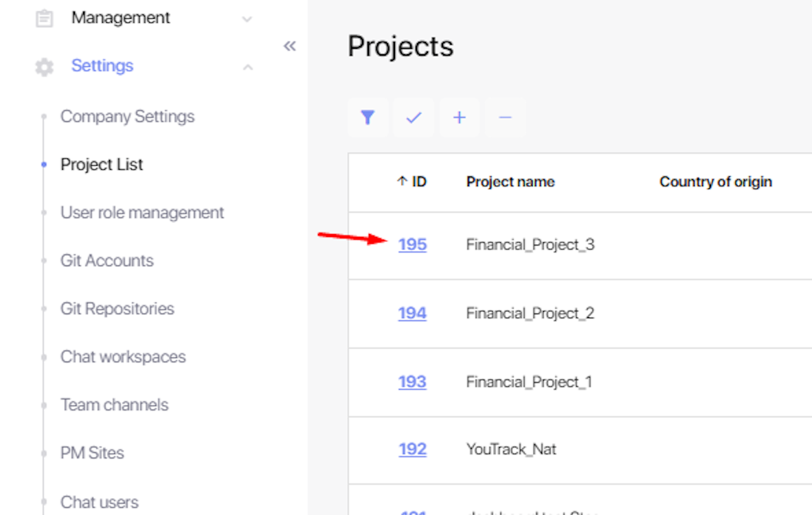Open project ID 195 link
The width and height of the screenshot is (812, 515).
412,244
